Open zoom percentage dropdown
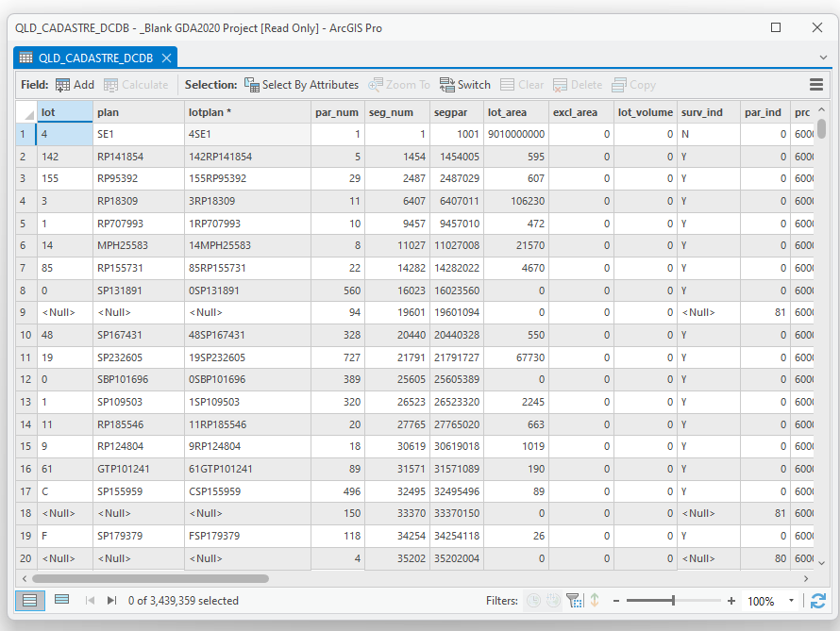The image size is (840, 631). pos(791,601)
